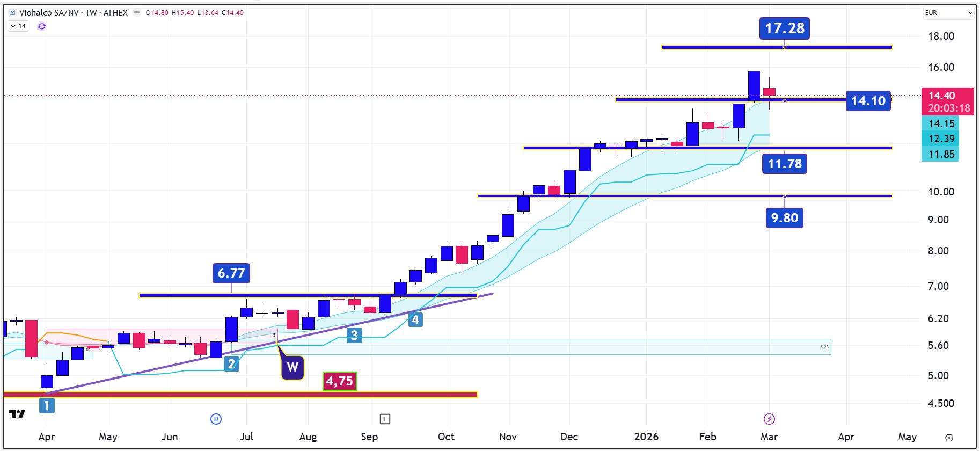The width and height of the screenshot is (980, 451).
Task: Select the 14.10 price level label
Action: (868, 101)
